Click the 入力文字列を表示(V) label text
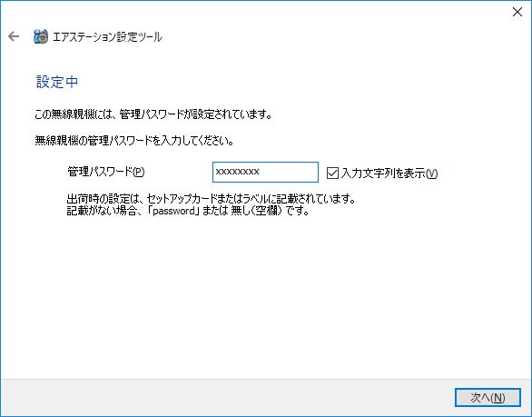Screen dimensions: 532x417 point(389,174)
